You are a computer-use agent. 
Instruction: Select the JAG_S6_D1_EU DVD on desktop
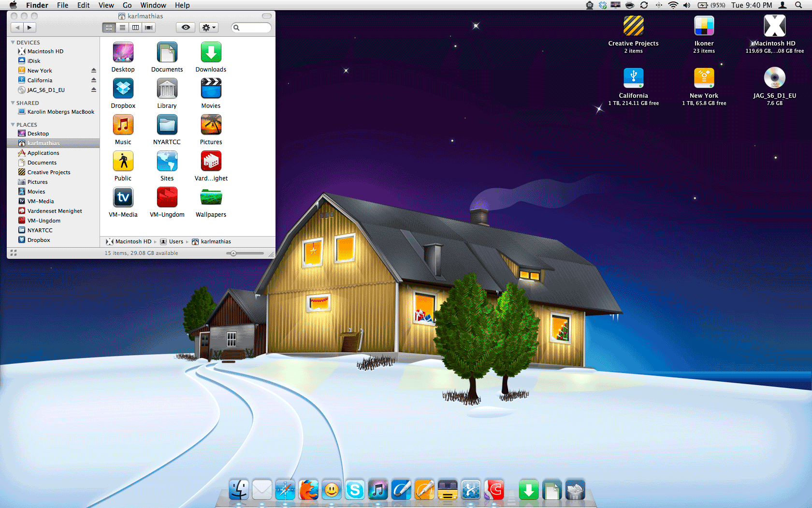pos(774,78)
